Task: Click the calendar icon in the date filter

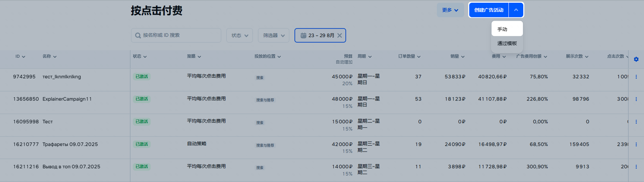Action: coord(303,35)
